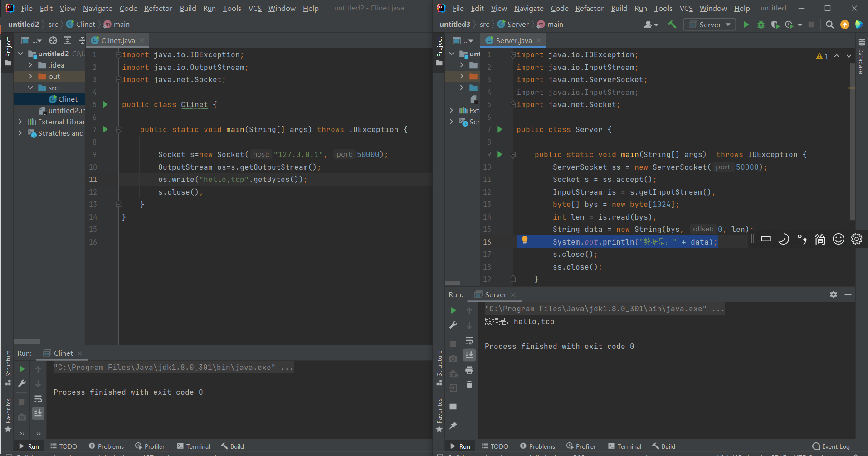Collapse untitled2 project root
The height and width of the screenshot is (456, 868).
point(20,54)
